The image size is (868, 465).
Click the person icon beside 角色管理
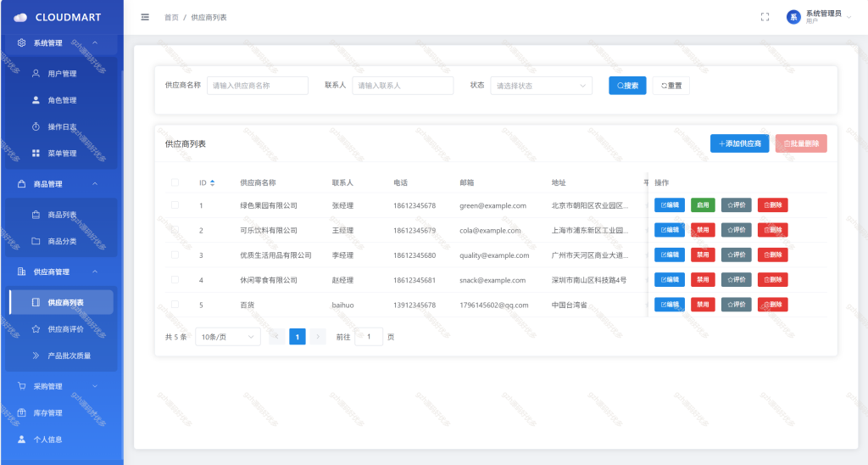point(36,100)
